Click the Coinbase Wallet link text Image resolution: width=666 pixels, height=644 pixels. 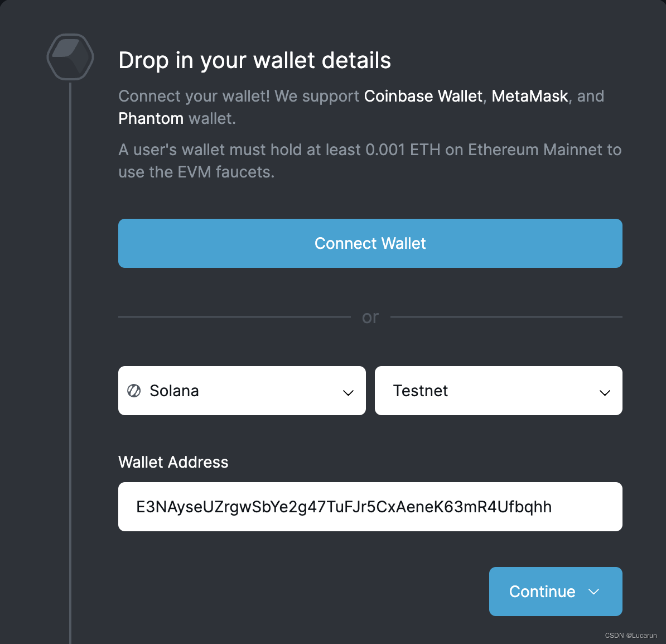tap(423, 96)
